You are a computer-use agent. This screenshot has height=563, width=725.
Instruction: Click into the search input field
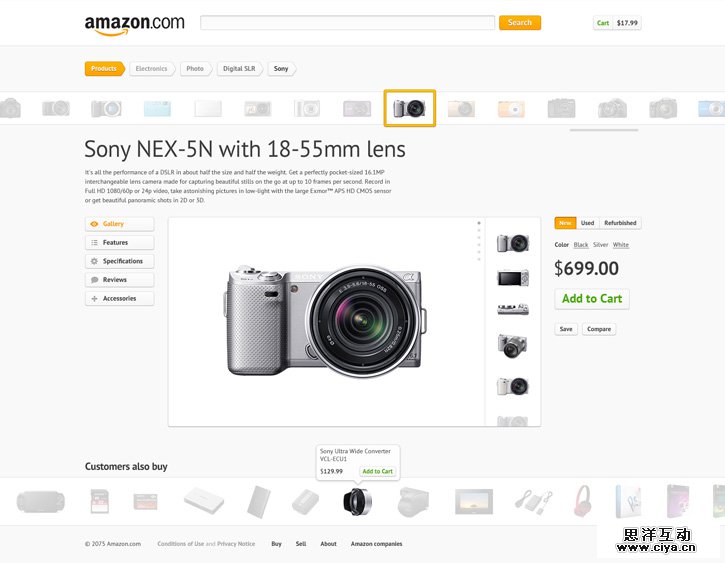pos(347,23)
